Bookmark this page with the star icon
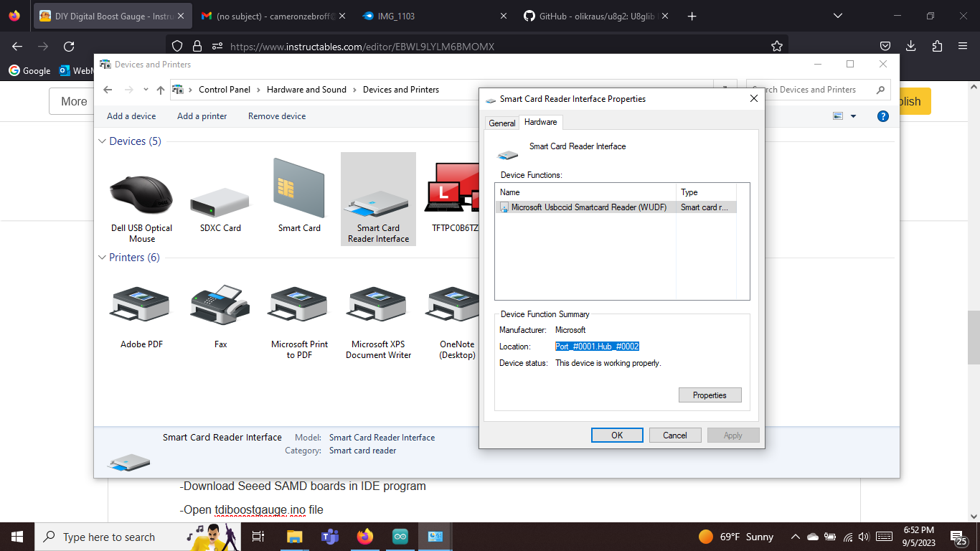The width and height of the screenshot is (980, 551). coord(777,47)
